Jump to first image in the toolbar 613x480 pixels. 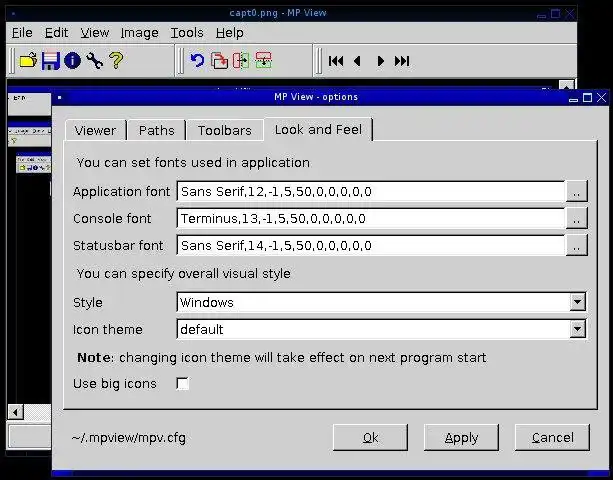[x=336, y=61]
